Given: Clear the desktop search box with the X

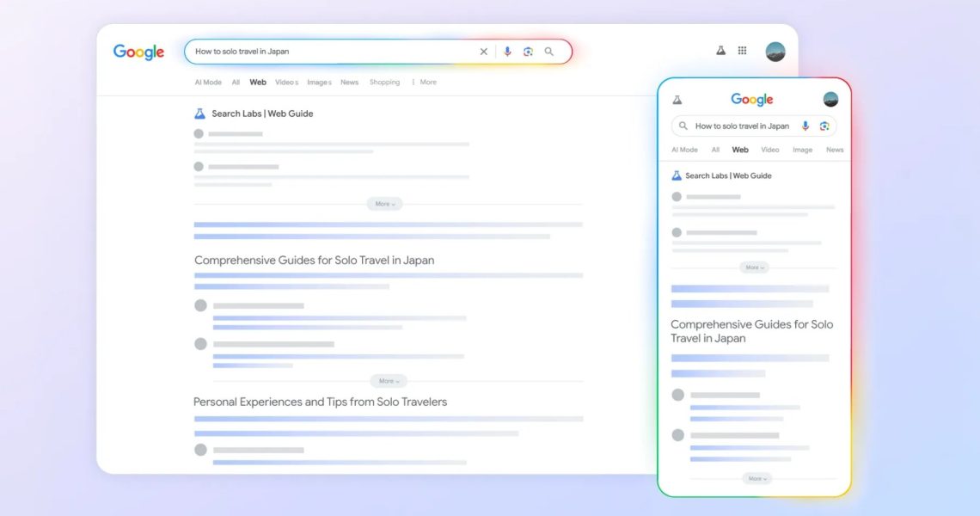Looking at the screenshot, I should pos(483,52).
